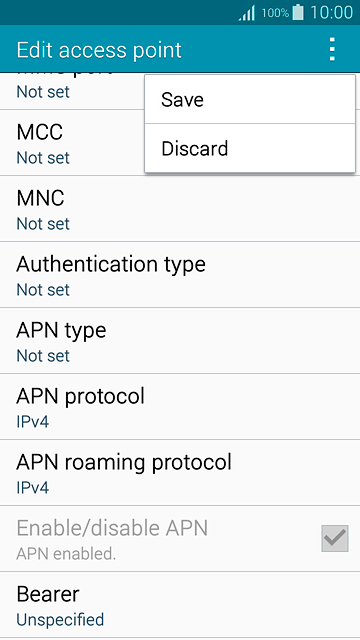Open the APN type setting

[180, 341]
